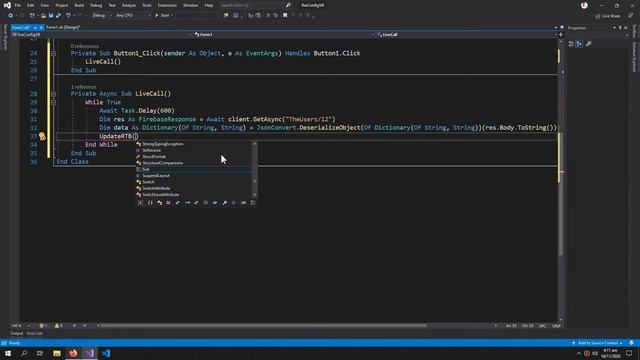Switch to Form1.vb [Design] tab
Image resolution: width=640 pixels, height=360 pixels.
point(63,27)
